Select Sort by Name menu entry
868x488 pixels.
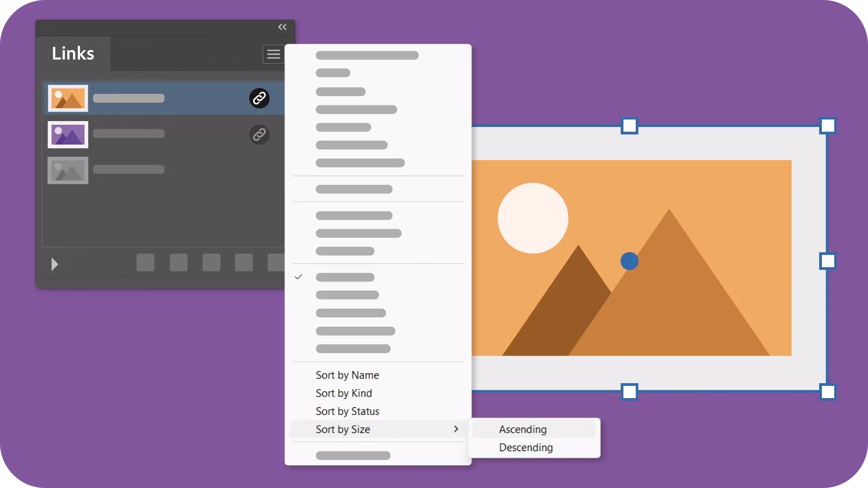point(347,375)
